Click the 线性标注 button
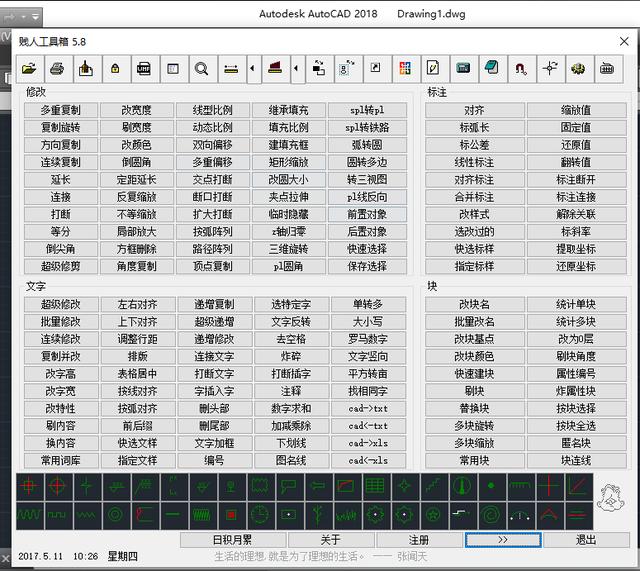 (475, 162)
